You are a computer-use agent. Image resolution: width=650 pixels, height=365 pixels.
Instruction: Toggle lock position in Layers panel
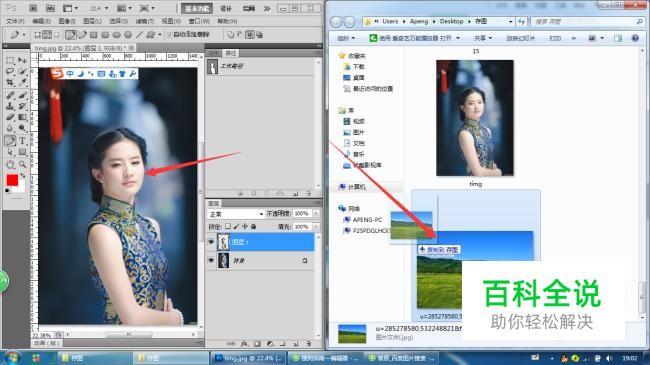pos(245,226)
